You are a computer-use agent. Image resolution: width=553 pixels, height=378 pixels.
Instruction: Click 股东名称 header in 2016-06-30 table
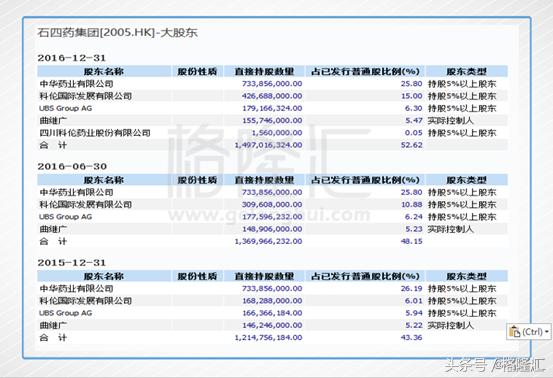104,180
